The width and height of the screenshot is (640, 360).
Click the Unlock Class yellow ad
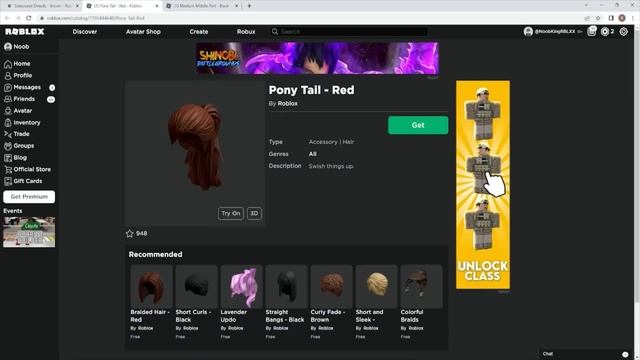tap(483, 185)
